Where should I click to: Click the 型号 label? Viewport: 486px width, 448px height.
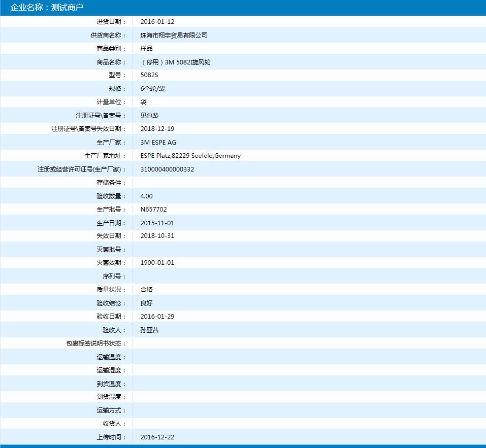click(x=117, y=75)
